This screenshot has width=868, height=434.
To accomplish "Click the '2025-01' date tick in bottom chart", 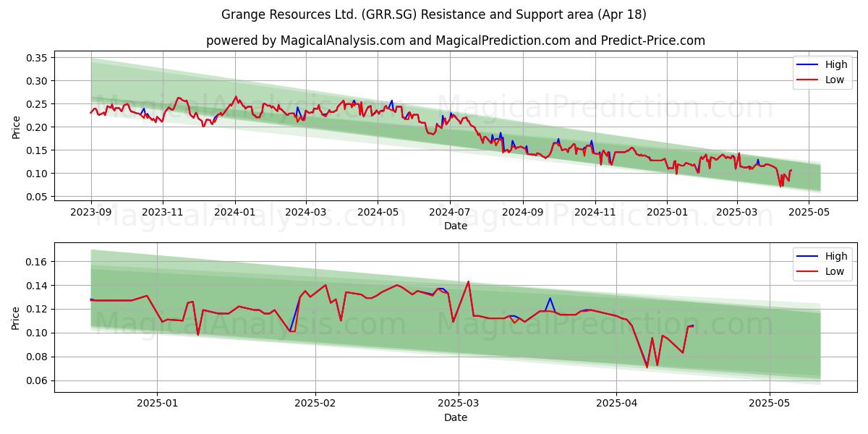I will 157,406.
